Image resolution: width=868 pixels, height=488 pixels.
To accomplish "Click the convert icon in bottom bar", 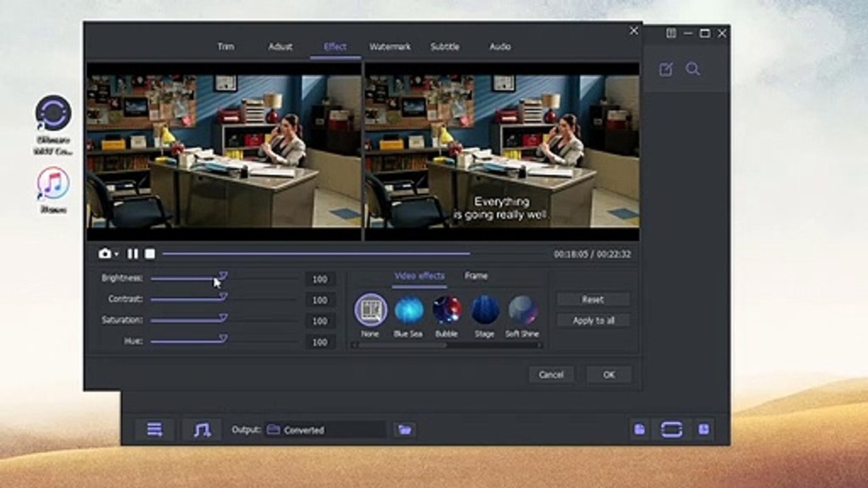I will [x=671, y=430].
